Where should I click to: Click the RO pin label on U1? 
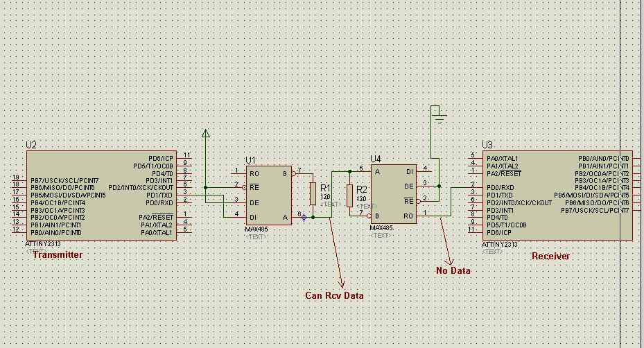(254, 174)
